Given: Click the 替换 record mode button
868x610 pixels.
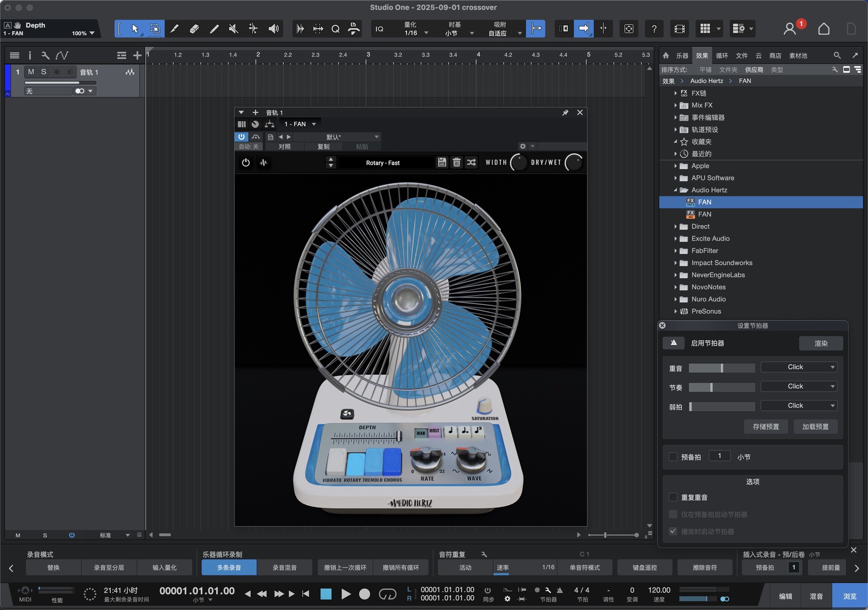Looking at the screenshot, I should 53,567.
